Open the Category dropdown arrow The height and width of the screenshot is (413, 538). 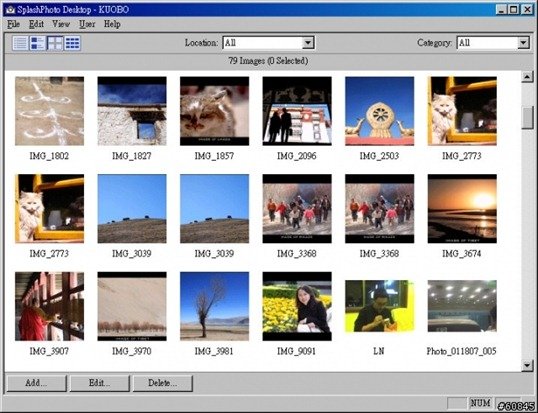[x=523, y=43]
